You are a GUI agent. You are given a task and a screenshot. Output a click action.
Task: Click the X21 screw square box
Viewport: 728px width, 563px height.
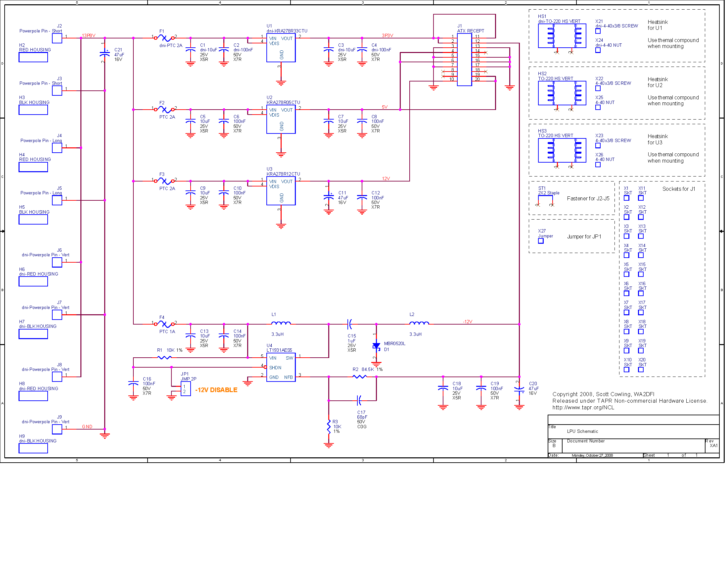click(598, 31)
